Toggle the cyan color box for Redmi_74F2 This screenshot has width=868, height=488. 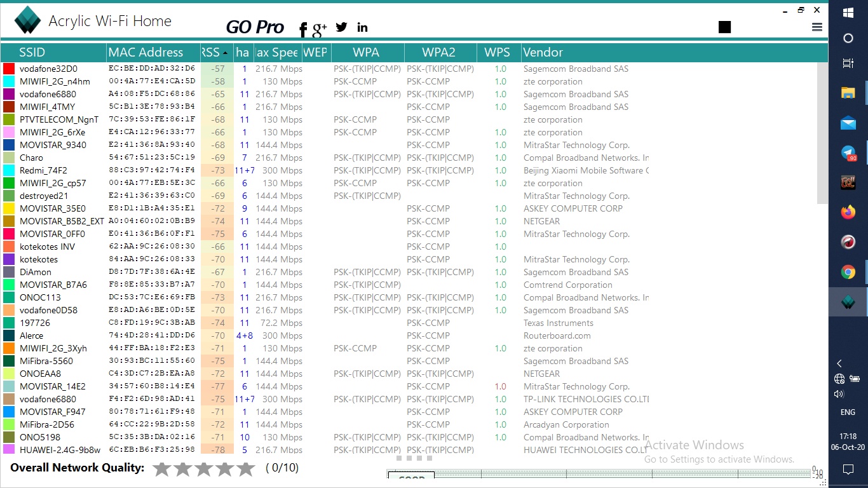pyautogui.click(x=9, y=170)
